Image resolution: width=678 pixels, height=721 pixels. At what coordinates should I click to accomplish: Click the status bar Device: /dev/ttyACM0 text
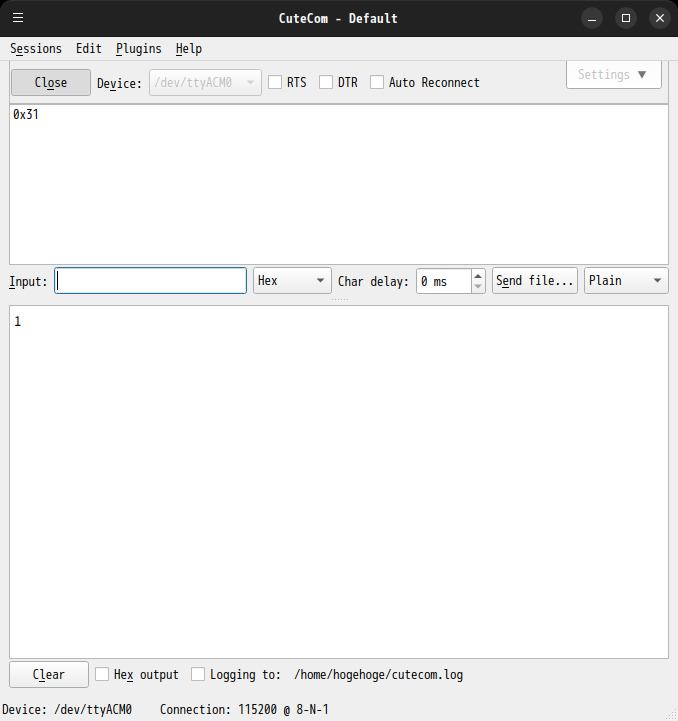(67, 710)
